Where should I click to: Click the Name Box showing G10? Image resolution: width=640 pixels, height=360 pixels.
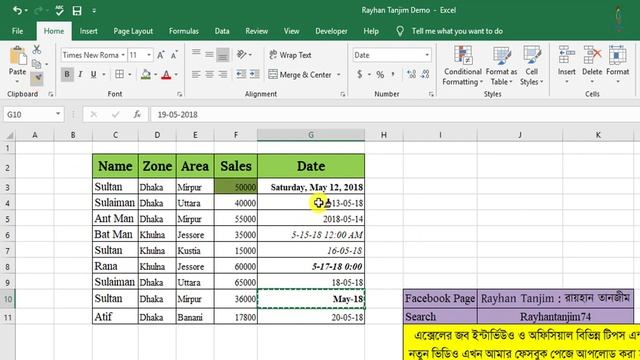coord(29,115)
